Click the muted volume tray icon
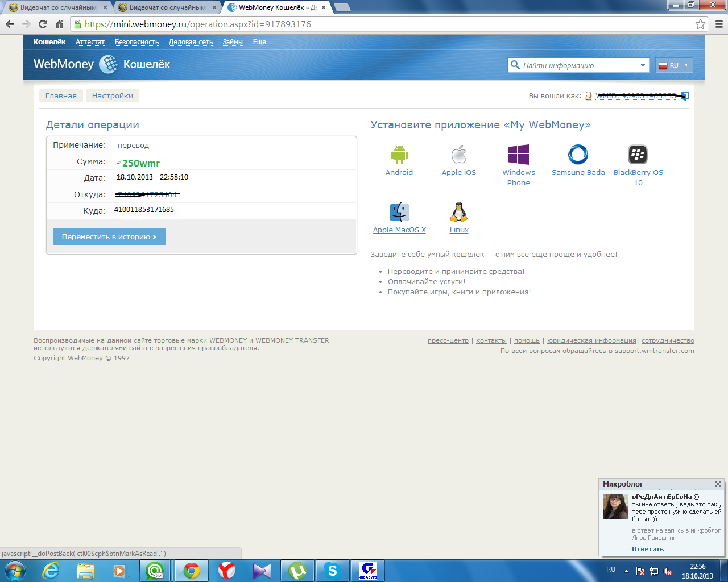This screenshot has height=582, width=728. (668, 571)
